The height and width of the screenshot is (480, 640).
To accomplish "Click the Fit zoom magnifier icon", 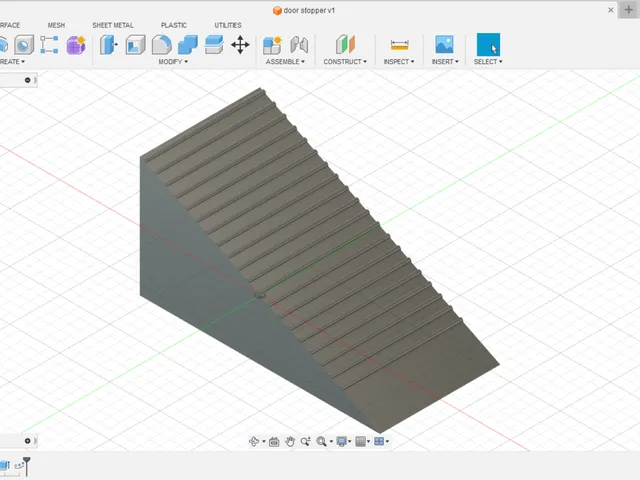I will point(321,442).
